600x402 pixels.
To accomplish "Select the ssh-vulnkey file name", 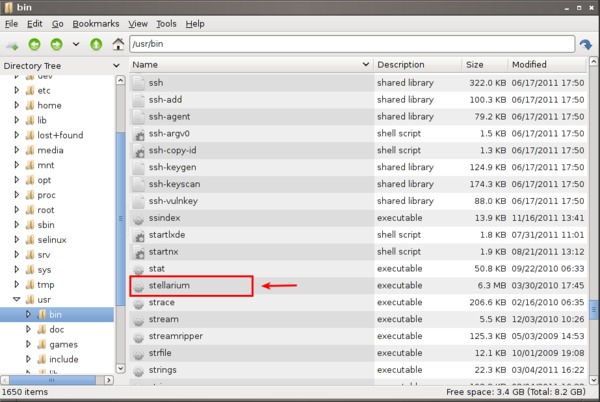I will (173, 201).
